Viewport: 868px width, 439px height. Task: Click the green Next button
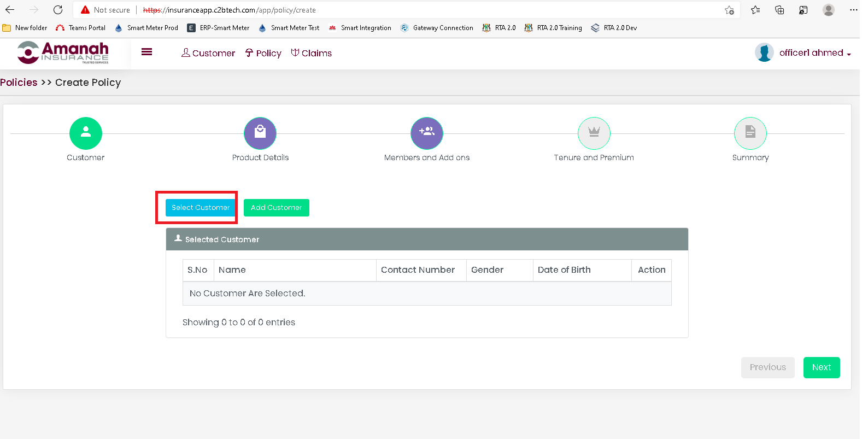tap(822, 367)
